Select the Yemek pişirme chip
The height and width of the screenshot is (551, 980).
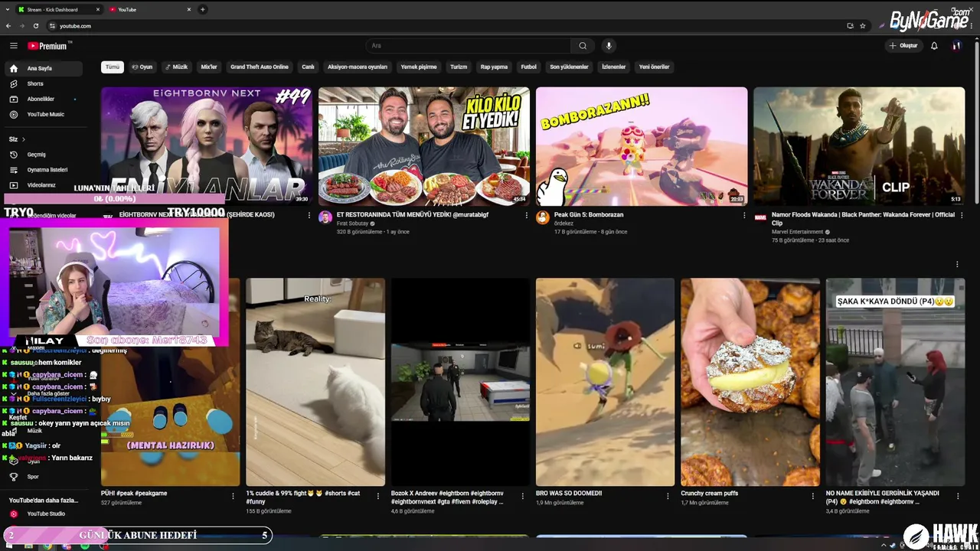click(419, 67)
